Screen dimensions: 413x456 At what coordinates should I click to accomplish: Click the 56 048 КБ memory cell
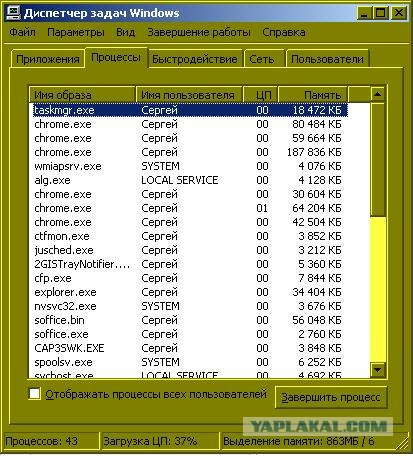(x=317, y=320)
